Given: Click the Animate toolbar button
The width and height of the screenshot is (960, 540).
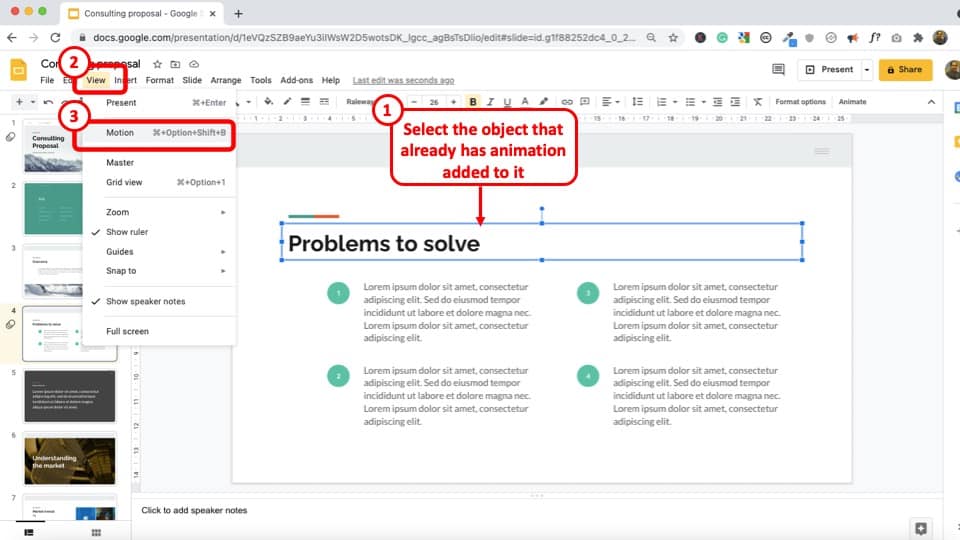Looking at the screenshot, I should click(852, 102).
